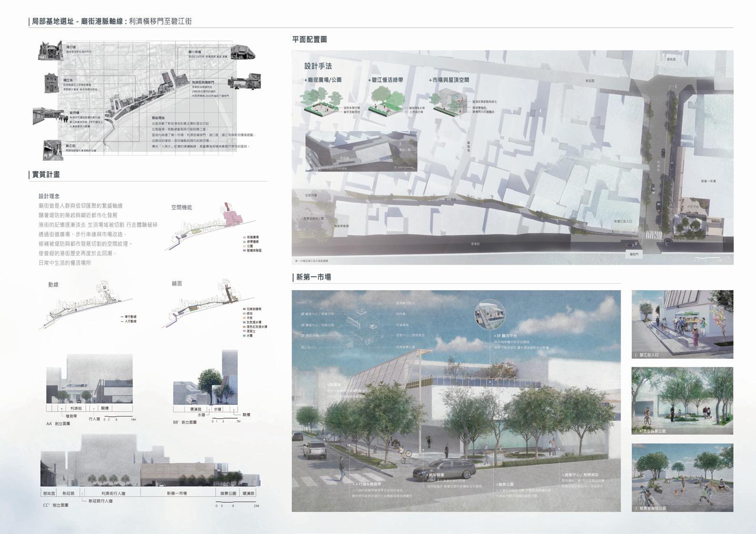The width and height of the screenshot is (756, 534).
Task: Open the 港口宮 temple photo
Action: (x=50, y=51)
